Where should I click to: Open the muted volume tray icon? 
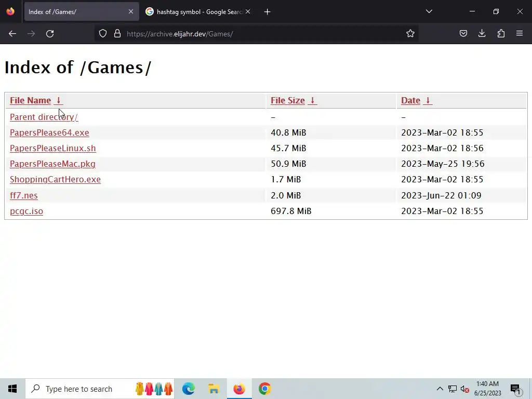click(x=465, y=389)
